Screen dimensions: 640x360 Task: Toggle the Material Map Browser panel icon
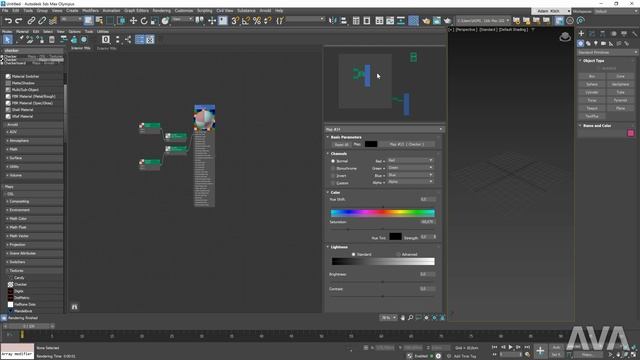pos(140,40)
